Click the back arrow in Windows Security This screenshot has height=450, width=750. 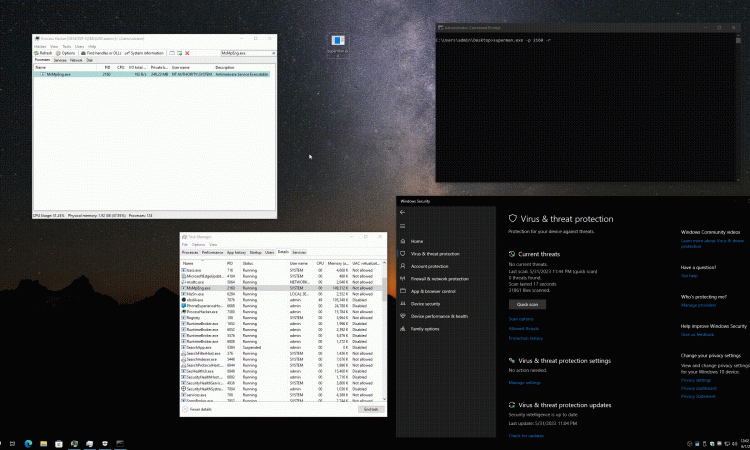pos(402,212)
